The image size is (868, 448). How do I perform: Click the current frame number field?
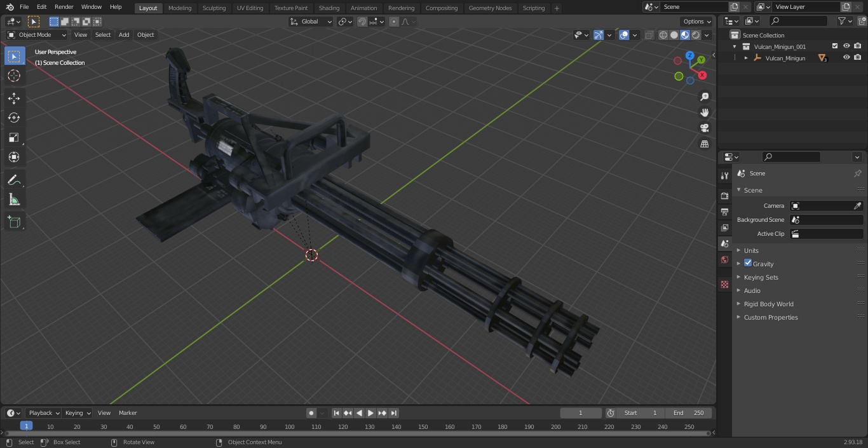(581, 413)
